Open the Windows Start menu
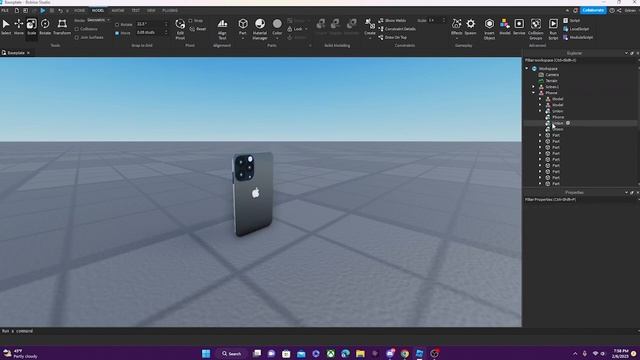Viewport: 640px width, 360px height. (x=206, y=353)
